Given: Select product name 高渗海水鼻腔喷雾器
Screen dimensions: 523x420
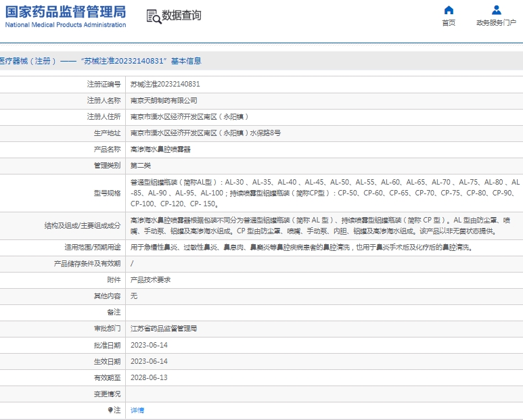Looking at the screenshot, I should [160, 149].
